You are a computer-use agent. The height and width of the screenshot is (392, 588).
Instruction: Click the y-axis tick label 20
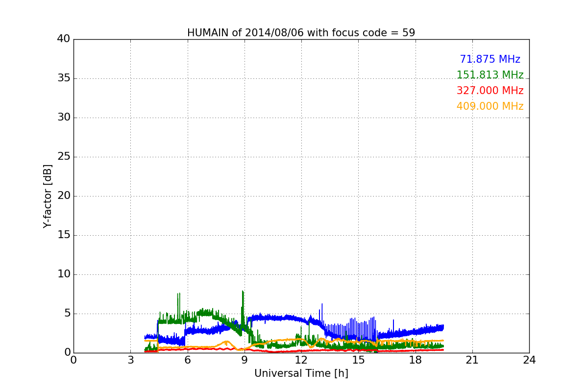pos(64,196)
